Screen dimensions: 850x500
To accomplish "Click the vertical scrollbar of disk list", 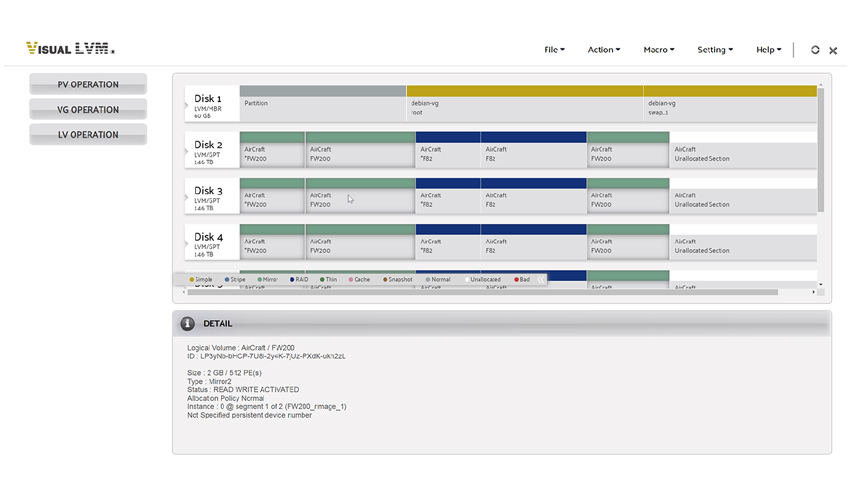I will tap(821, 150).
